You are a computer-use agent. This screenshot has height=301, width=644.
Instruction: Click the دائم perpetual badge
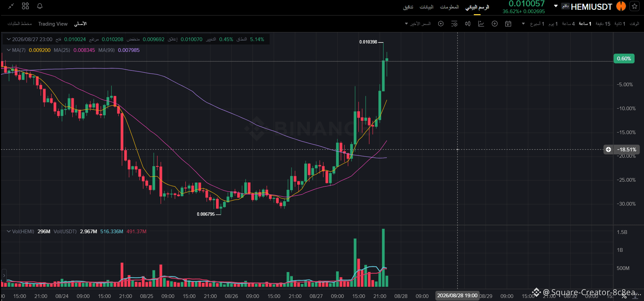tap(565, 6)
